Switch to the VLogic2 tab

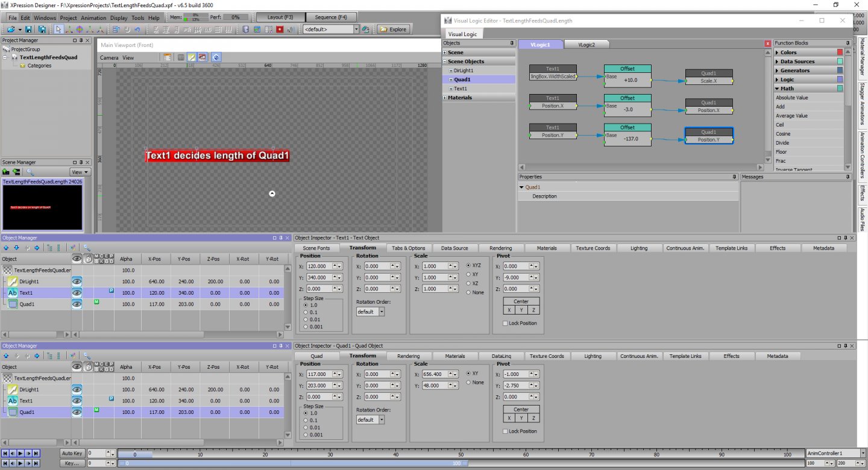[x=586, y=45]
